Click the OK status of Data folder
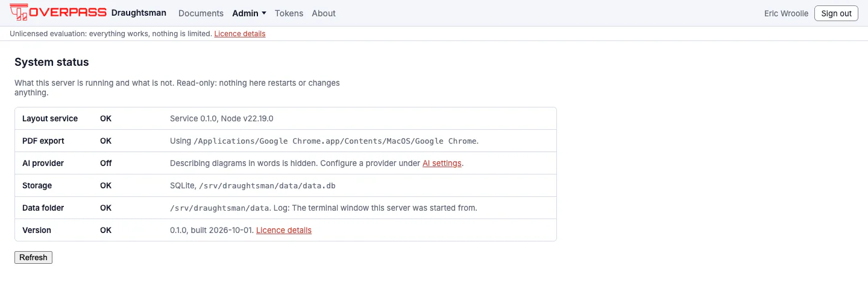Viewport: 868px width, 297px height. (106, 208)
